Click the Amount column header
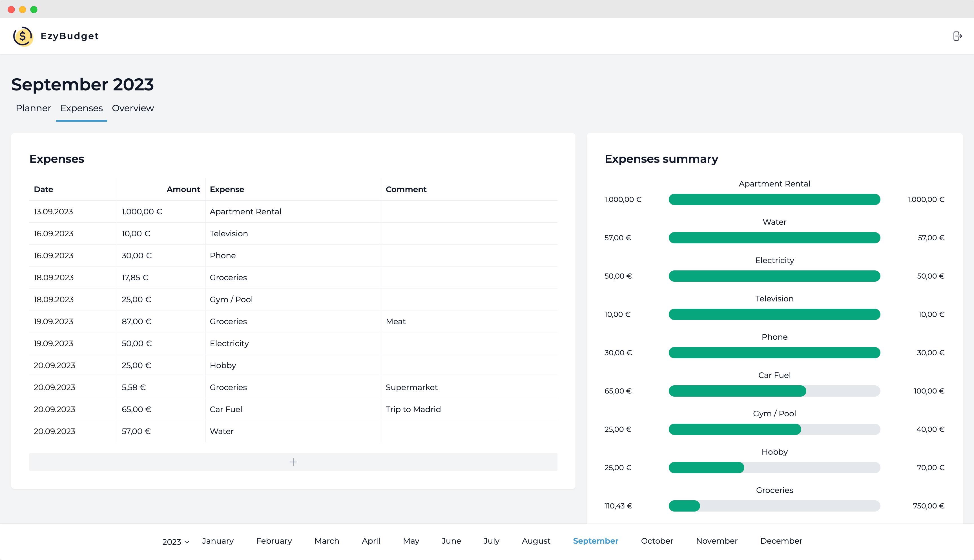The image size is (974, 560). point(183,189)
